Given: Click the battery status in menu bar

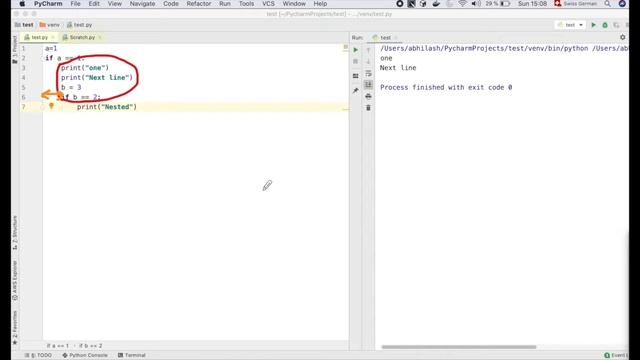Looking at the screenshot, I should click(498, 4).
